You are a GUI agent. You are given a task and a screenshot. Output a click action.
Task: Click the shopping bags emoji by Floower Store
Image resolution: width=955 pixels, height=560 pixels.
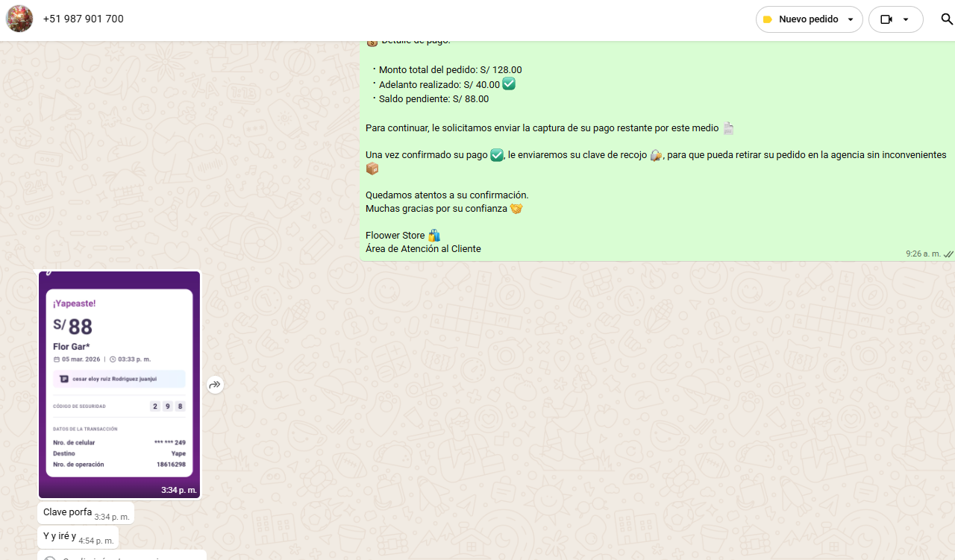click(x=434, y=236)
